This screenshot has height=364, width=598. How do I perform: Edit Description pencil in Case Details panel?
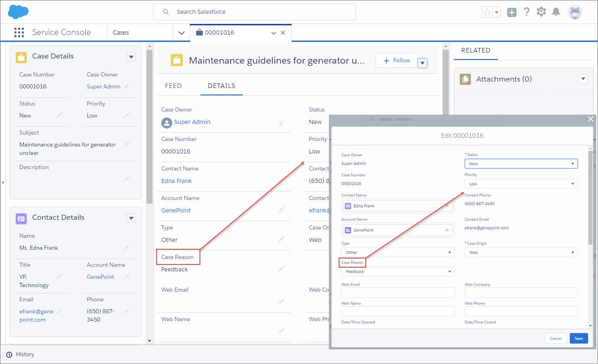(127, 179)
